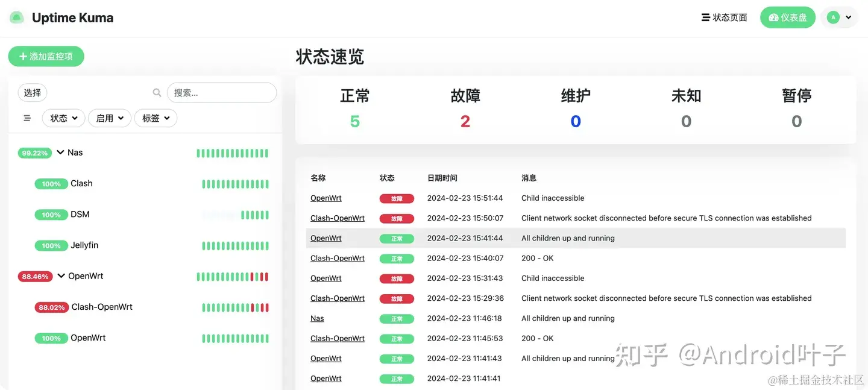Click the 88.02% Clash-OpenWrt uptime badge
This screenshot has height=390, width=868.
coord(52,307)
